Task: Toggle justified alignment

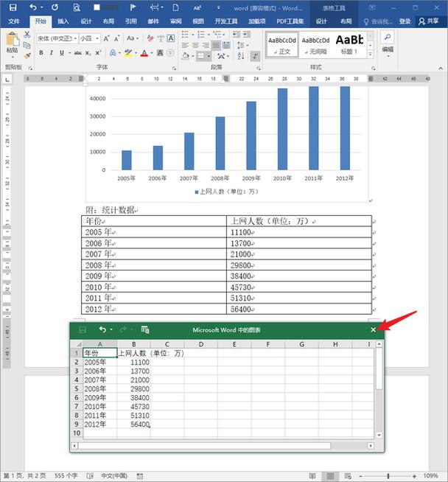Action: coord(216,45)
